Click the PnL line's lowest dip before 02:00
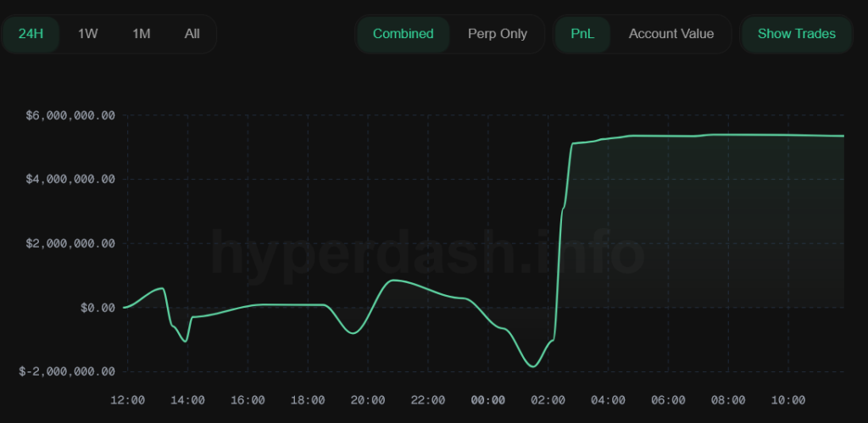Viewport: 868px width, 423px height. tap(532, 366)
